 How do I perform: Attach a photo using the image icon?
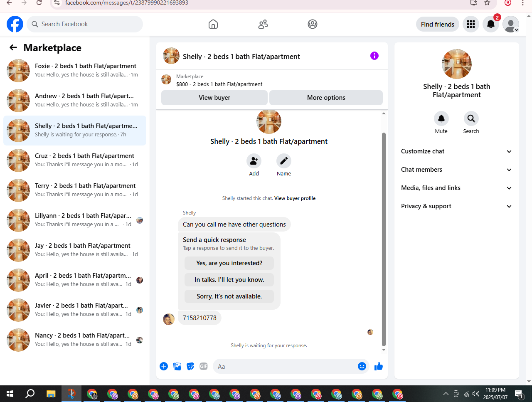[x=177, y=366]
